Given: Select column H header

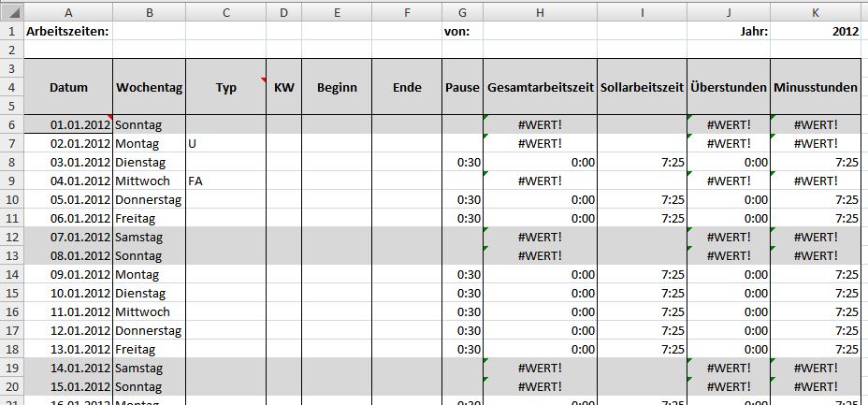Looking at the screenshot, I should click(x=540, y=12).
